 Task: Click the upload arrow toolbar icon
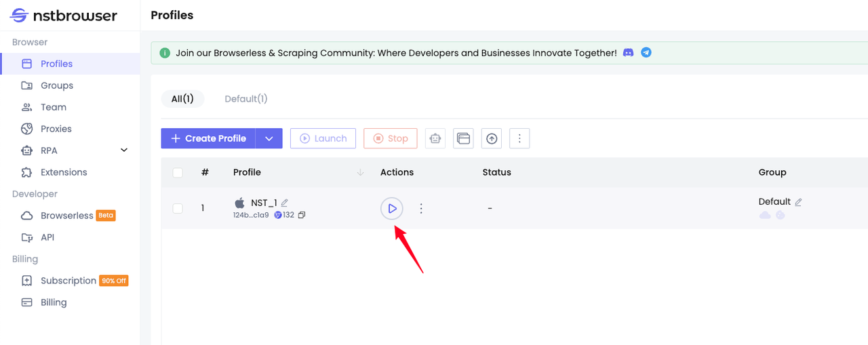492,138
